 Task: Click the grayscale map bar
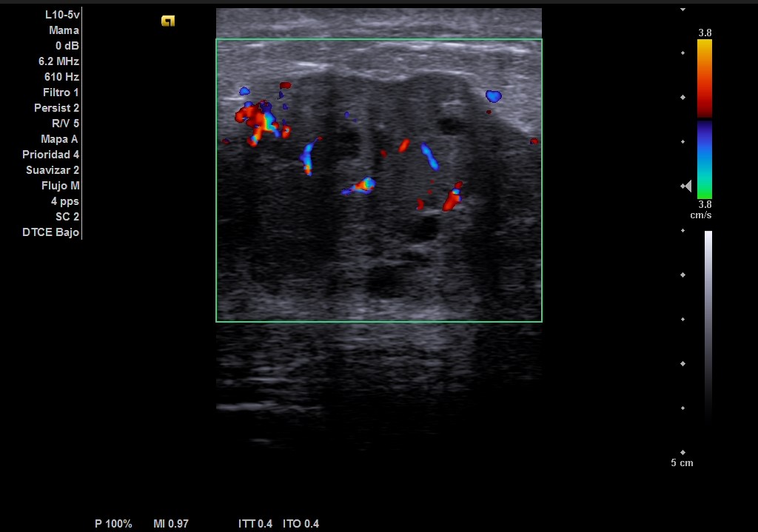708,326
